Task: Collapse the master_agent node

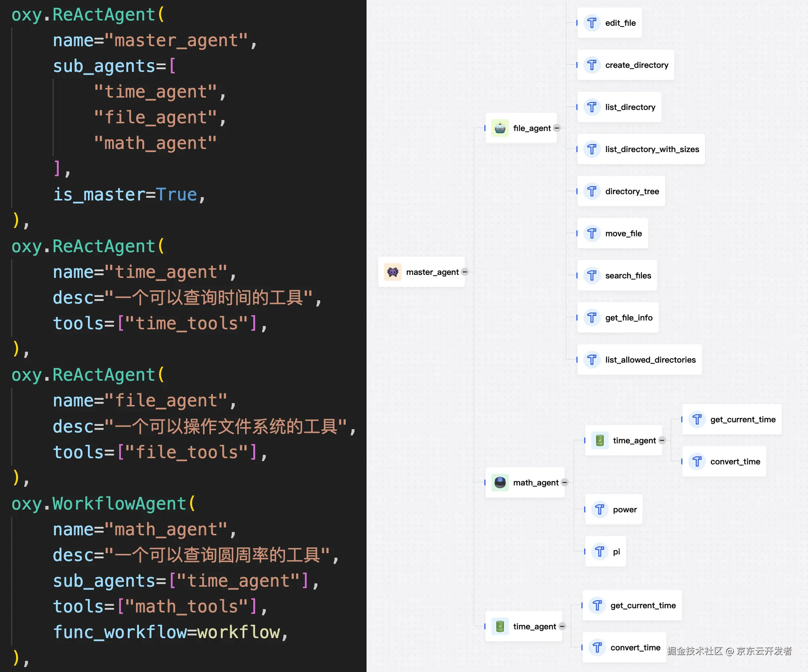Action: [x=465, y=272]
